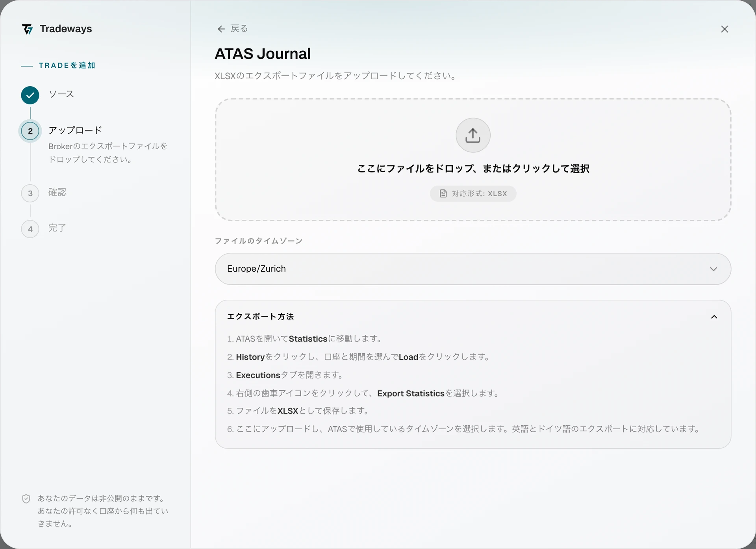Viewport: 756px width, 549px height.
Task: Click instruction step 3 about Executions tab
Action: click(x=285, y=375)
